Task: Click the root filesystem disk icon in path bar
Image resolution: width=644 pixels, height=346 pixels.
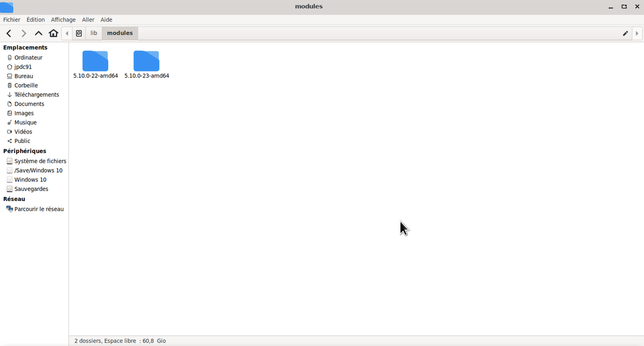Action: pyautogui.click(x=79, y=33)
